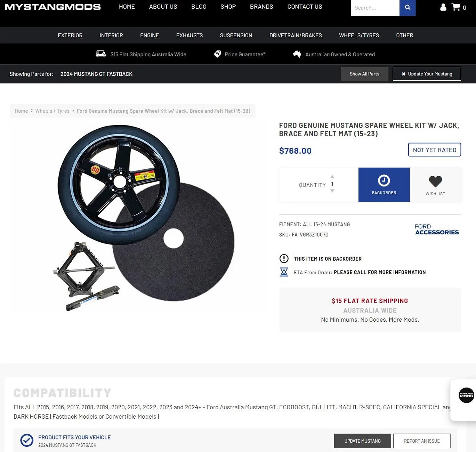Click PLEASE CALL FOR MORE INFORMATION text
The image size is (476, 452).
coord(380,272)
